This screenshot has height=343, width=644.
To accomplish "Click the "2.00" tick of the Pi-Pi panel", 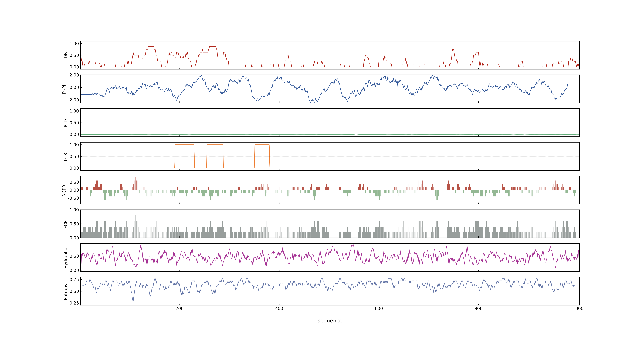I will click(74, 75).
